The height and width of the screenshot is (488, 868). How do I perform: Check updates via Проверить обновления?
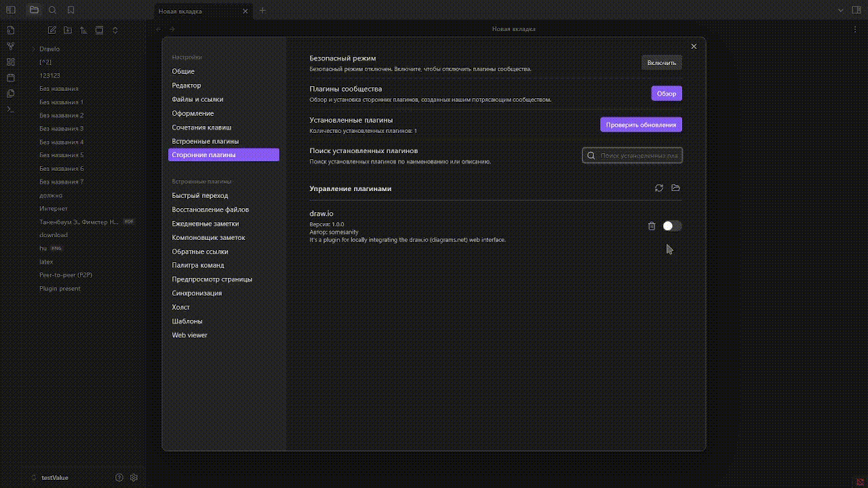(641, 124)
